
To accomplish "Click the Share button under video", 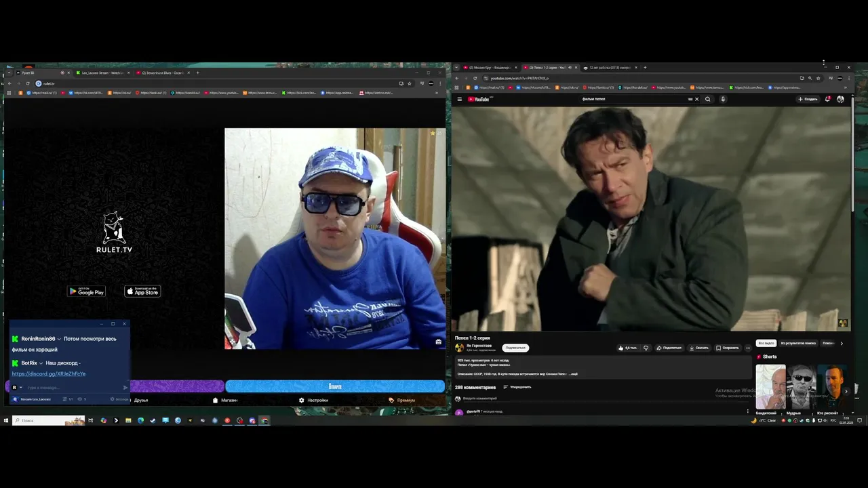I will click(669, 348).
